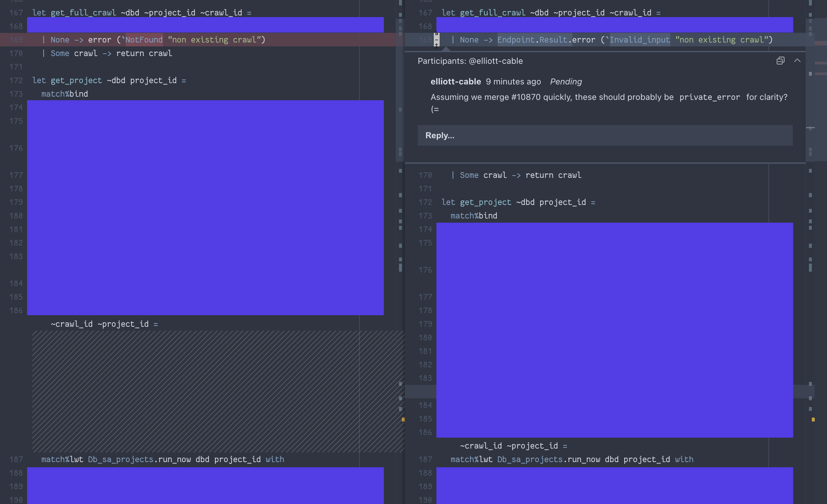Click the "-" gutter icon beside line 169
The width and height of the screenshot is (827, 504).
pyautogui.click(x=437, y=40)
